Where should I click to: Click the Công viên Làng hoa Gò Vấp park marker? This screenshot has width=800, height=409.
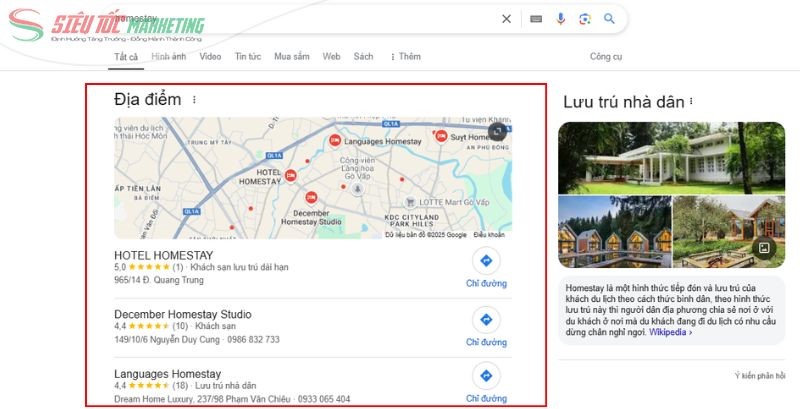coord(357,189)
